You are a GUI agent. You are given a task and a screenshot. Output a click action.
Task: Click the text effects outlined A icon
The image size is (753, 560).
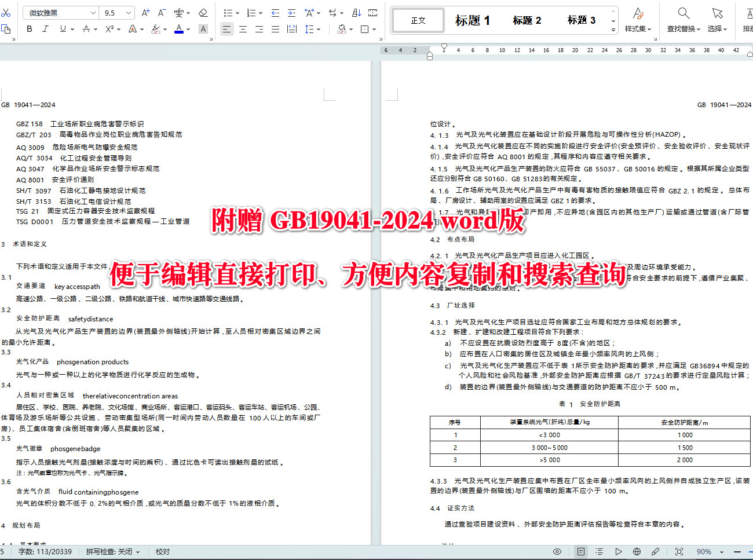coord(133,28)
